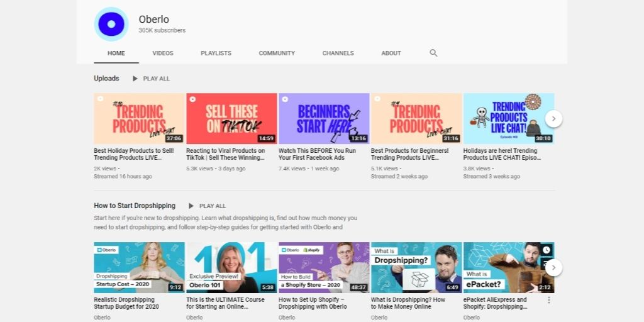Click the Oberlo channel avatar icon
Image resolution: width=644 pixels, height=322 pixels.
tap(111, 25)
